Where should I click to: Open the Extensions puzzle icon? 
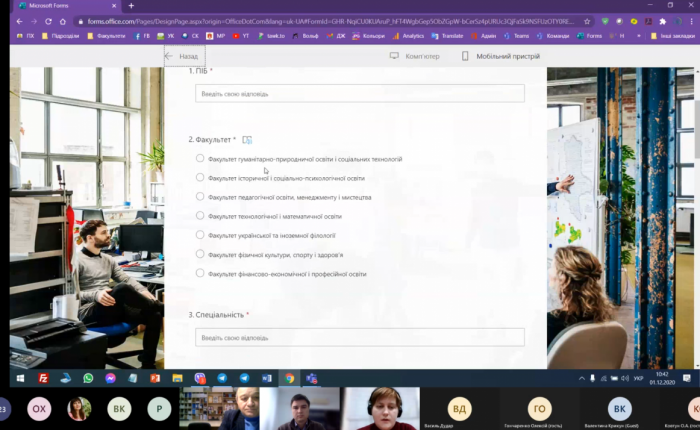(x=663, y=21)
